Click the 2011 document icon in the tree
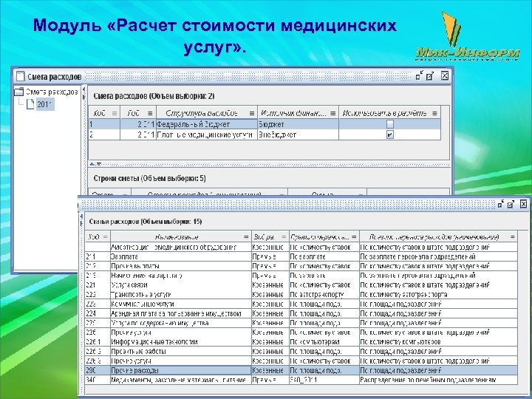Image resolution: width=532 pixels, height=399 pixels. click(30, 104)
